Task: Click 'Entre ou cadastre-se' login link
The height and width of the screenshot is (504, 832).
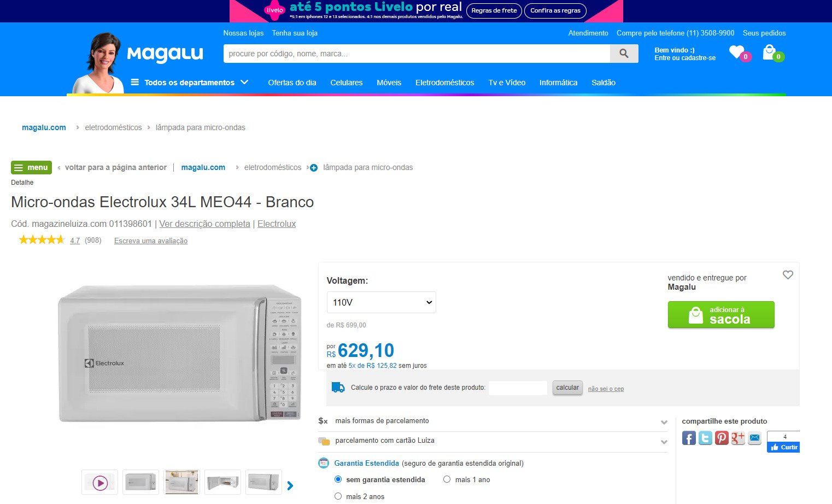Action: point(685,58)
